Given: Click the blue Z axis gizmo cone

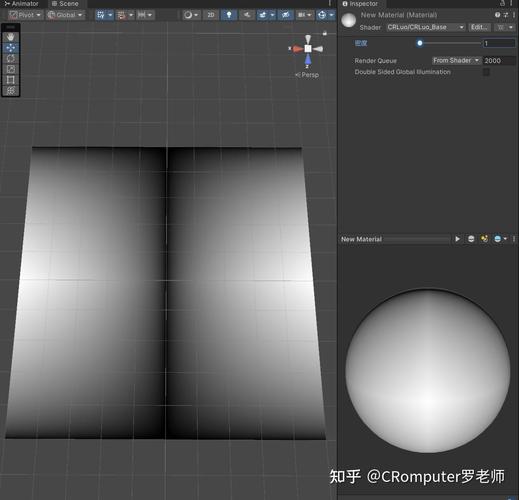Looking at the screenshot, I should click(x=308, y=60).
